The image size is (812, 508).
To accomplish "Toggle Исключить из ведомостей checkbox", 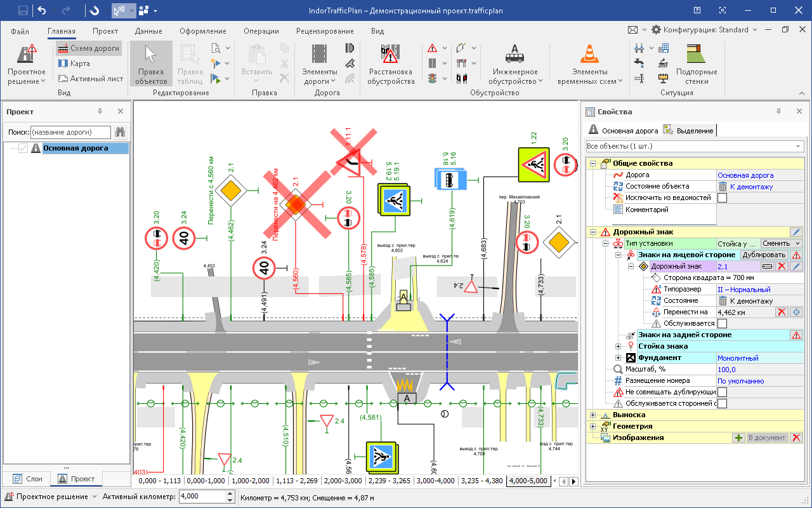I will pyautogui.click(x=722, y=197).
